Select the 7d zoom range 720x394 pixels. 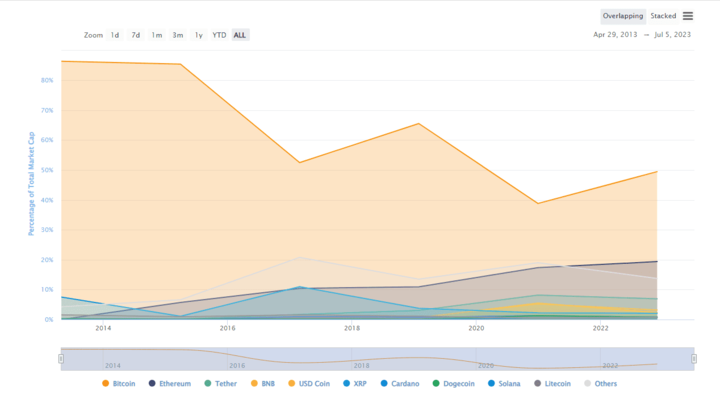(135, 35)
